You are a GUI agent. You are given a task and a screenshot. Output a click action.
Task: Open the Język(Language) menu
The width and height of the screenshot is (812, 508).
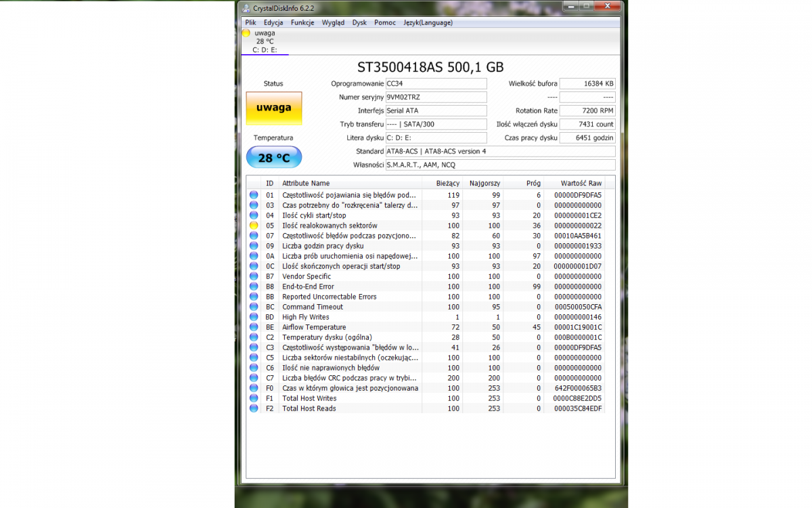(x=428, y=22)
